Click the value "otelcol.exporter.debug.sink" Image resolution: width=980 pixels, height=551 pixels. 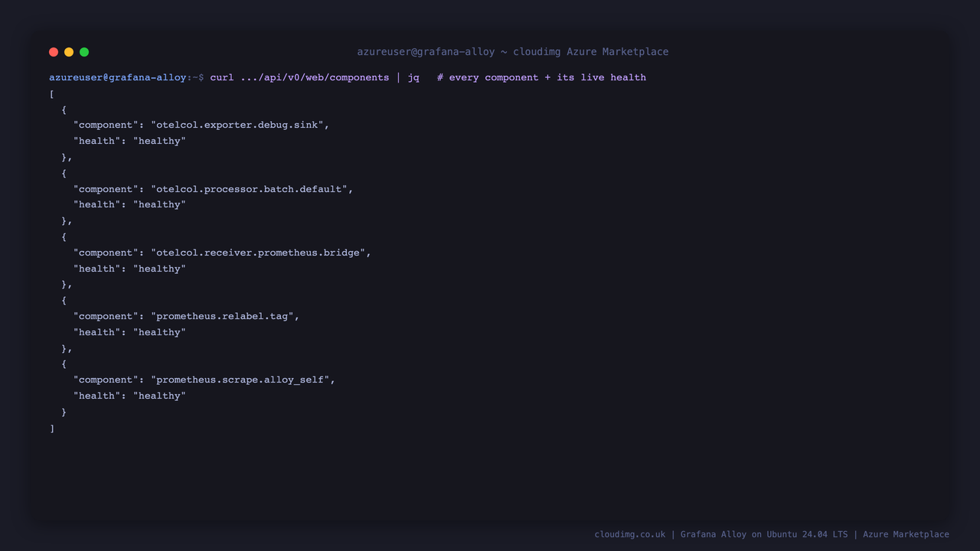(x=237, y=125)
